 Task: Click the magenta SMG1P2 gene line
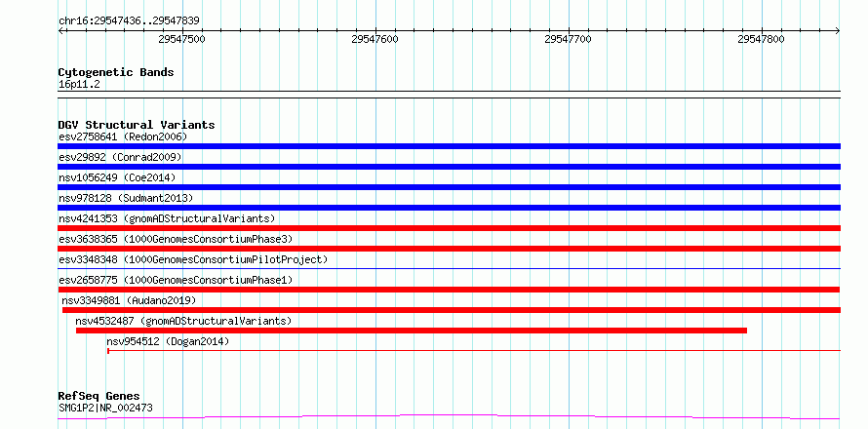pyautogui.click(x=449, y=416)
